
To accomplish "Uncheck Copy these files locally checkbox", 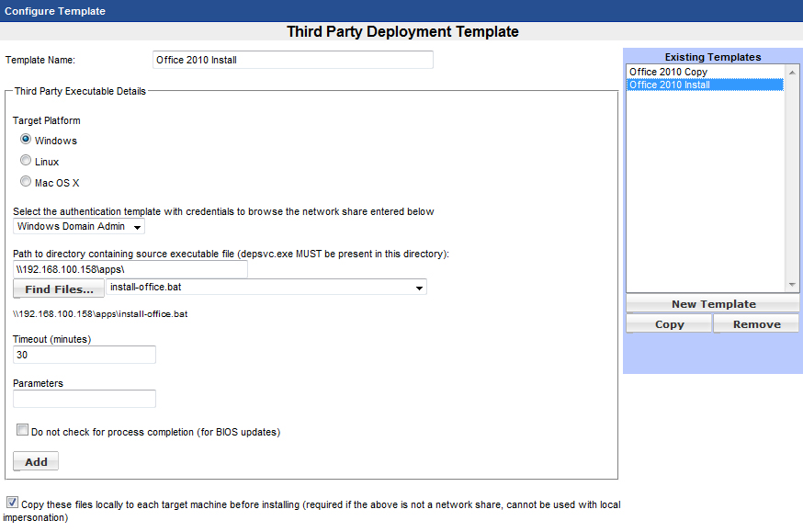I will (x=12, y=503).
